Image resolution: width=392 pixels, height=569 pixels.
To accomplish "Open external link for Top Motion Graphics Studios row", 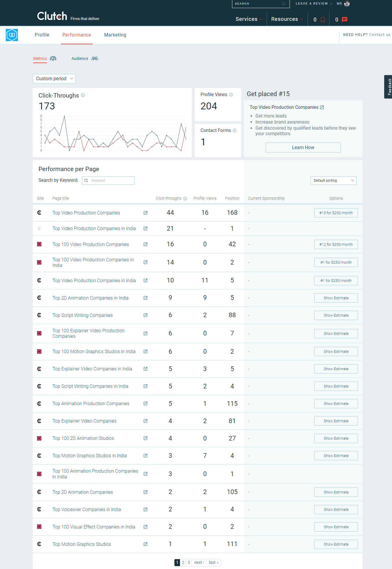I will [x=146, y=544].
